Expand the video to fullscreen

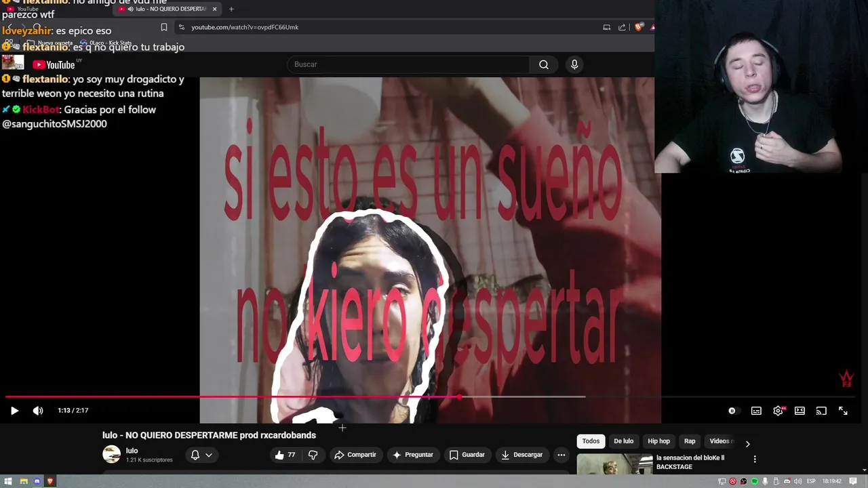[x=843, y=411]
